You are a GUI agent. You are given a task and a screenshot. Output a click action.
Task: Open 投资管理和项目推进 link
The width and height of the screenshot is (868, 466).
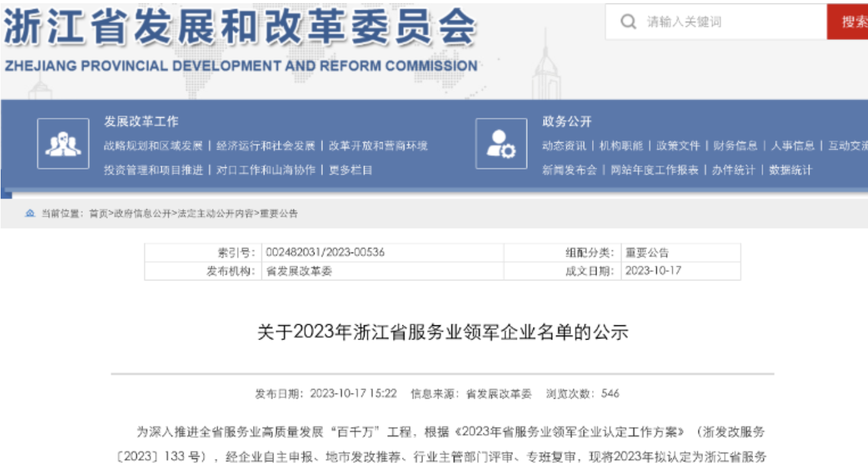click(x=153, y=170)
